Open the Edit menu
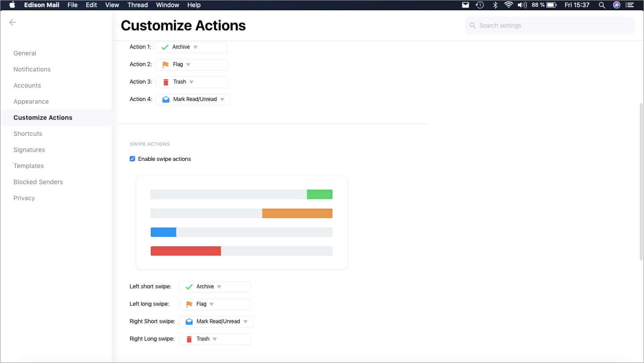This screenshot has width=644, height=363. click(x=91, y=5)
